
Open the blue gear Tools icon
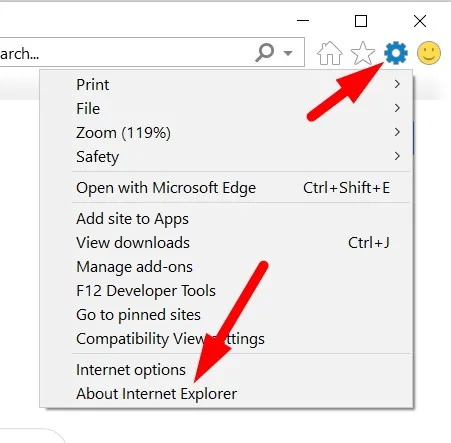396,53
